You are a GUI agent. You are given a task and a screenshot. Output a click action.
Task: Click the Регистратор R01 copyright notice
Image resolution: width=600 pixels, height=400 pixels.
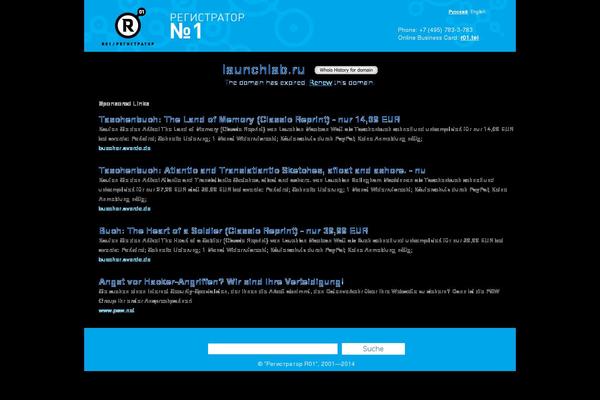coord(306,364)
